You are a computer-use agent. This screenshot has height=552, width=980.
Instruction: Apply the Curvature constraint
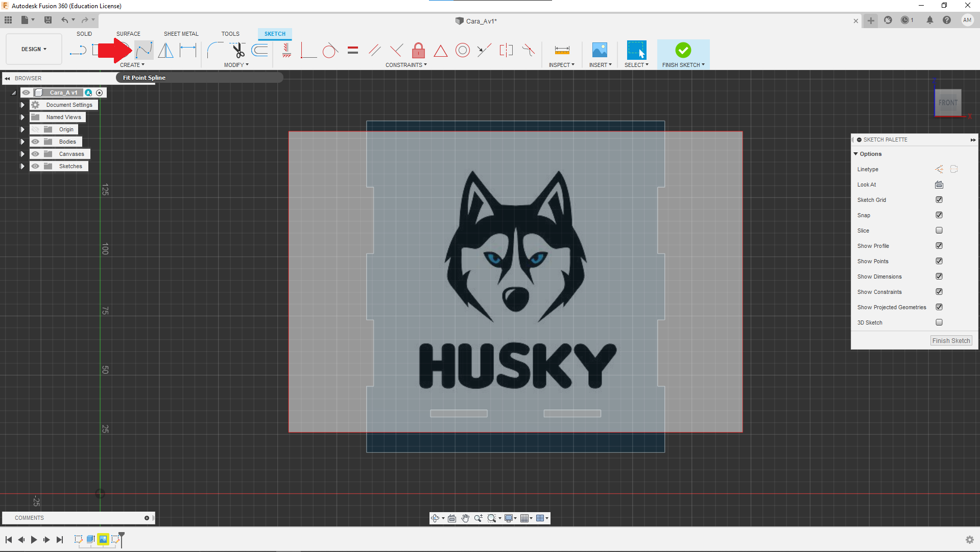point(529,50)
